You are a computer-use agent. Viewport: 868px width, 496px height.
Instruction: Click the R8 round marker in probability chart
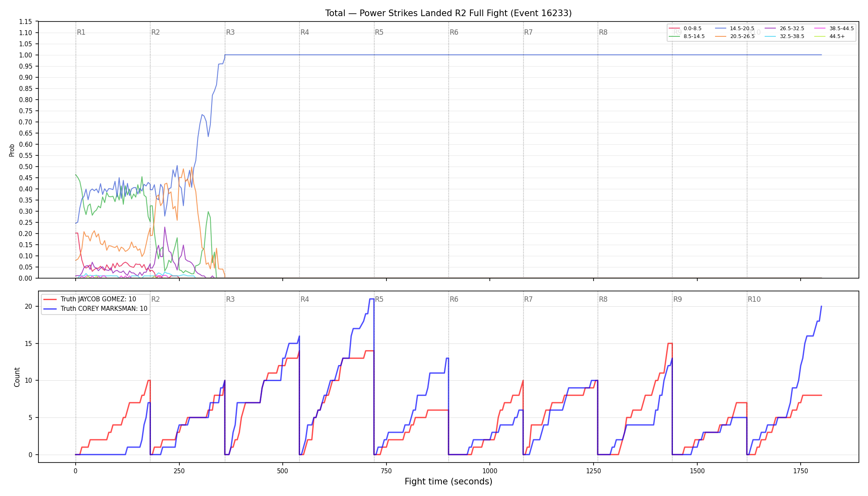(x=603, y=32)
